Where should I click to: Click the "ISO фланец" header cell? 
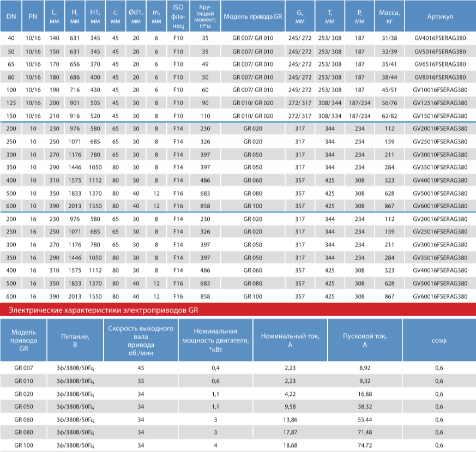pyautogui.click(x=178, y=16)
